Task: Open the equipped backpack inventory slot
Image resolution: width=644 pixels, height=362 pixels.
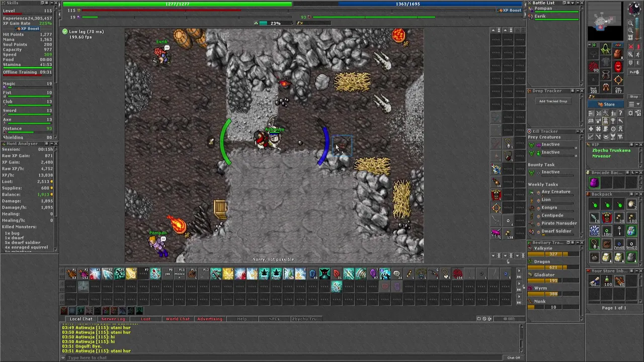Action: [618, 54]
